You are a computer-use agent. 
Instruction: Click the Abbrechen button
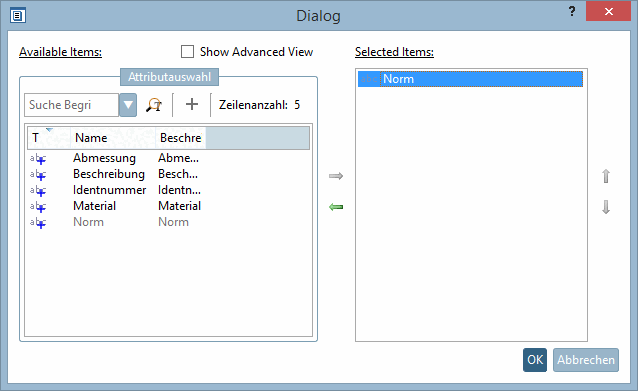point(586,360)
